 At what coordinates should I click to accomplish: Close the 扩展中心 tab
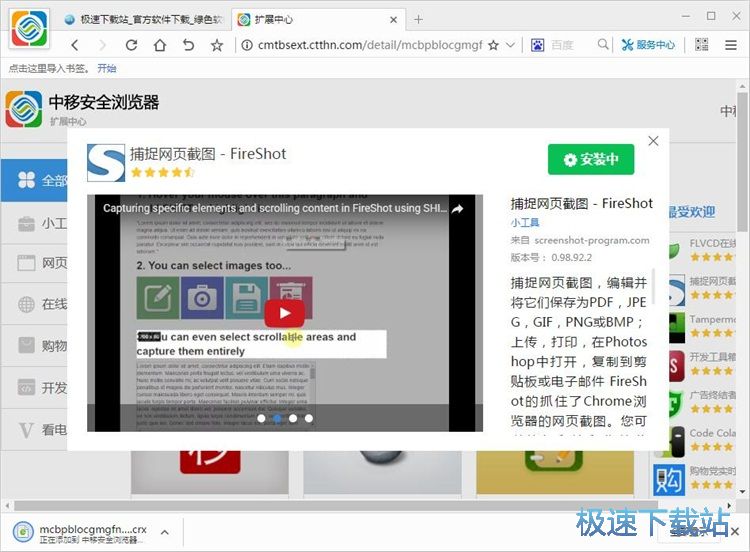point(393,20)
